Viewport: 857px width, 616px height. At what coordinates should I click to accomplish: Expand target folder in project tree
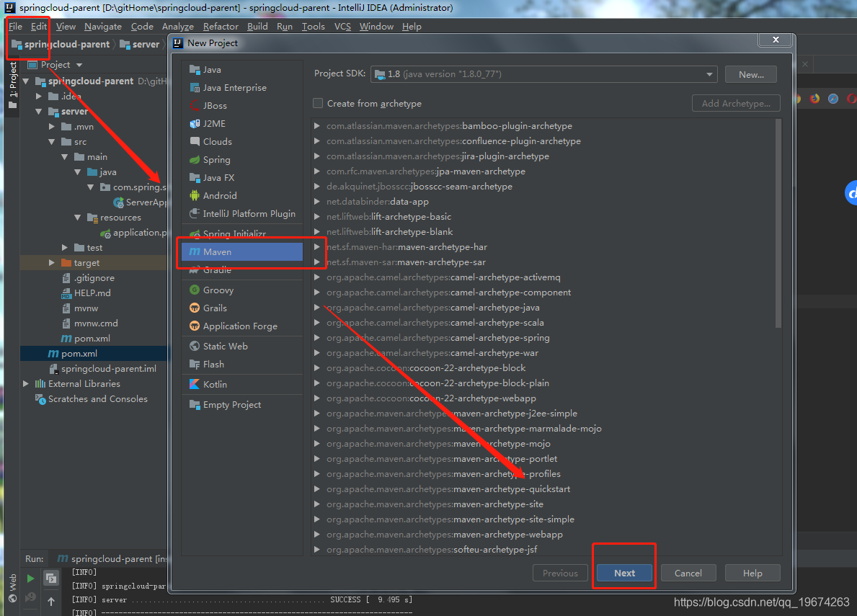[52, 263]
